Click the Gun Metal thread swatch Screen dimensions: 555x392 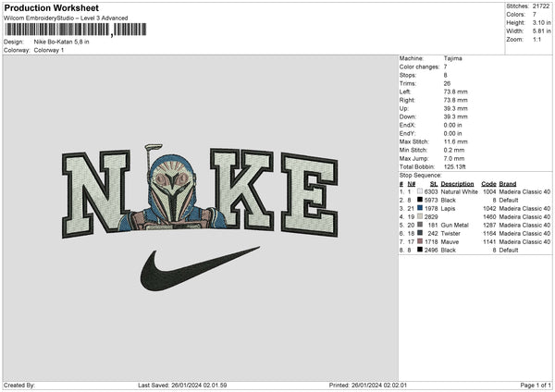point(420,225)
